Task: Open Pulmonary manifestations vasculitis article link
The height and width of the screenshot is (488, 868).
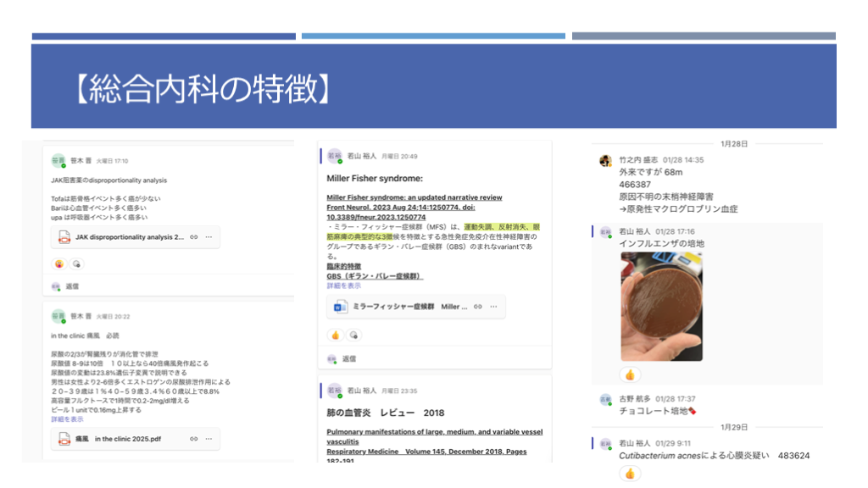Action: coord(434,436)
